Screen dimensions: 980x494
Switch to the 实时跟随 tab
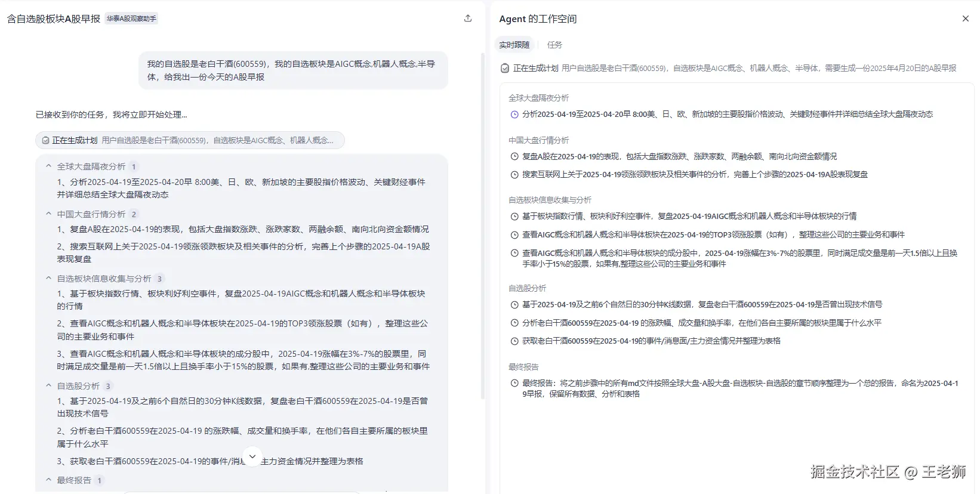(514, 45)
